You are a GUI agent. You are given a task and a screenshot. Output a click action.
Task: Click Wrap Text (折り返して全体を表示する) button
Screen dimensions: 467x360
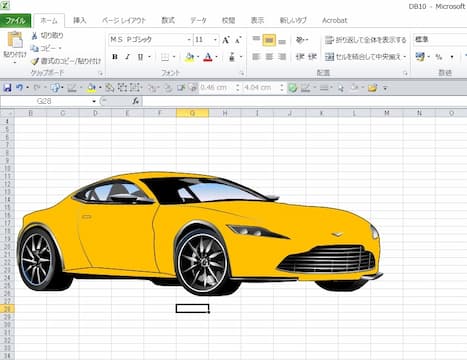coord(366,40)
